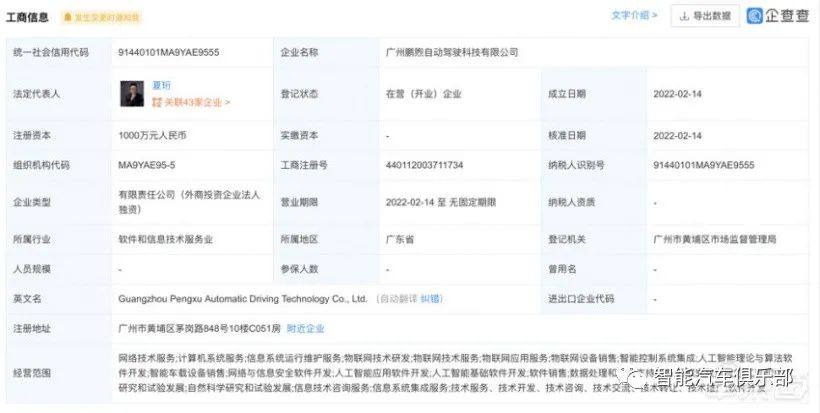This screenshot has width=820, height=413.
Task: Click the 工商注册号 label cell
Action: pyautogui.click(x=326, y=165)
